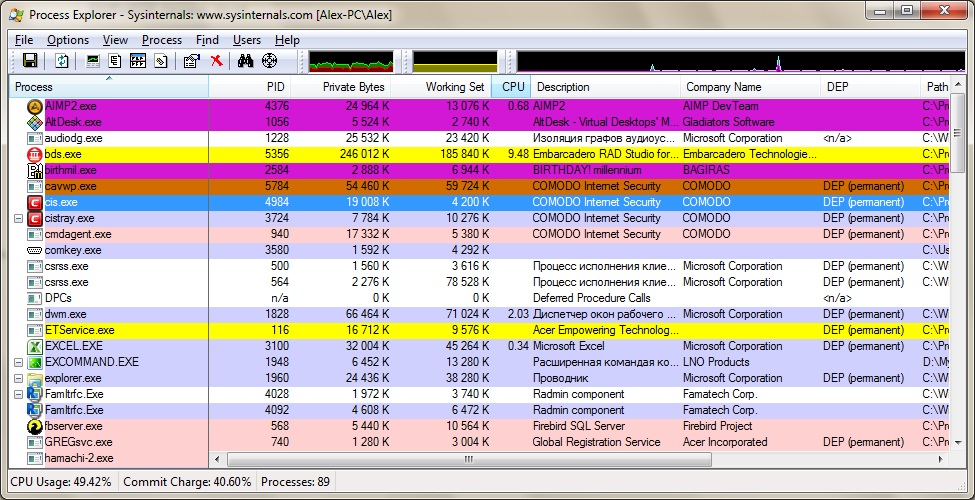Viewport: 975px width, 500px height.
Task: Sort by the Private Bytes column header
Action: tap(340, 87)
